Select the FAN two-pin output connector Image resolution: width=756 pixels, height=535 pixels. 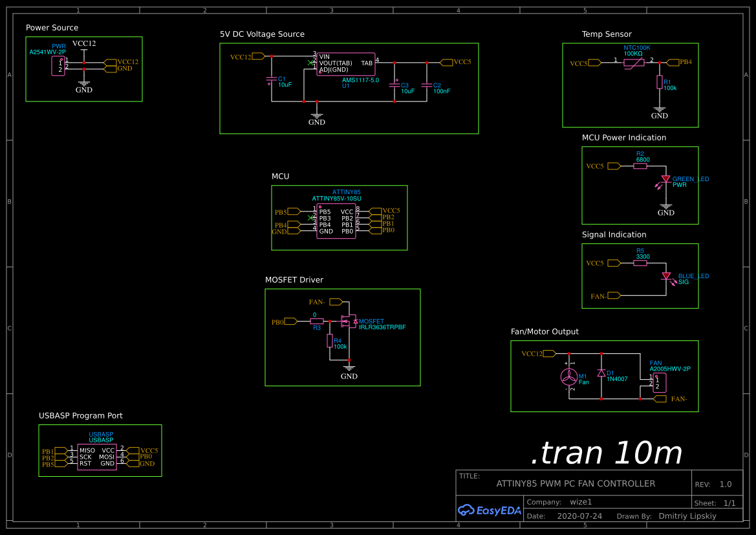658,382
